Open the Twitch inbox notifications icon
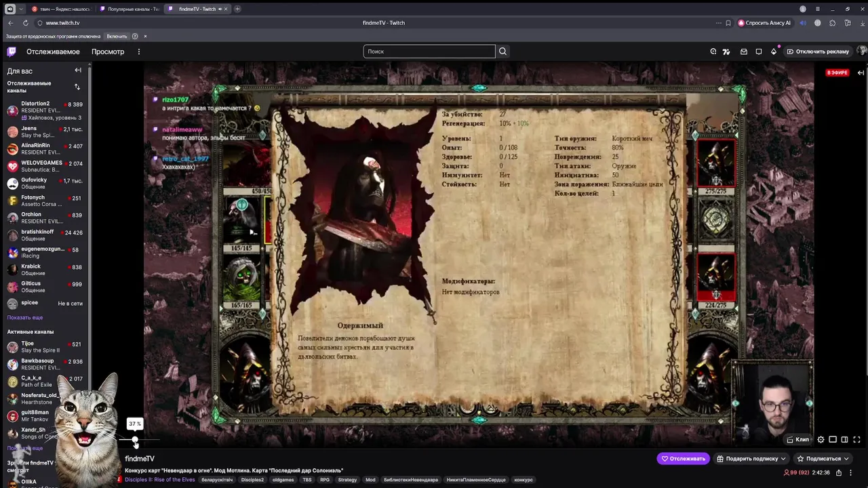This screenshot has height=488, width=868. click(x=744, y=52)
